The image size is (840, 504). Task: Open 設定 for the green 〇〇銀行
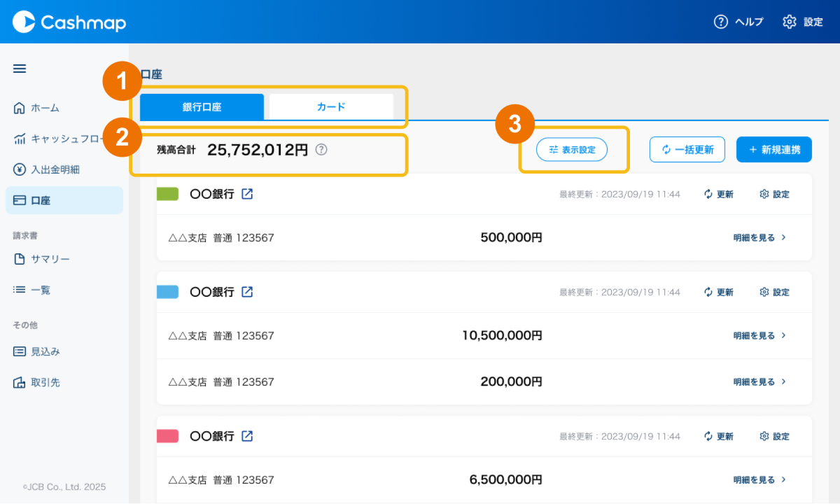point(774,194)
